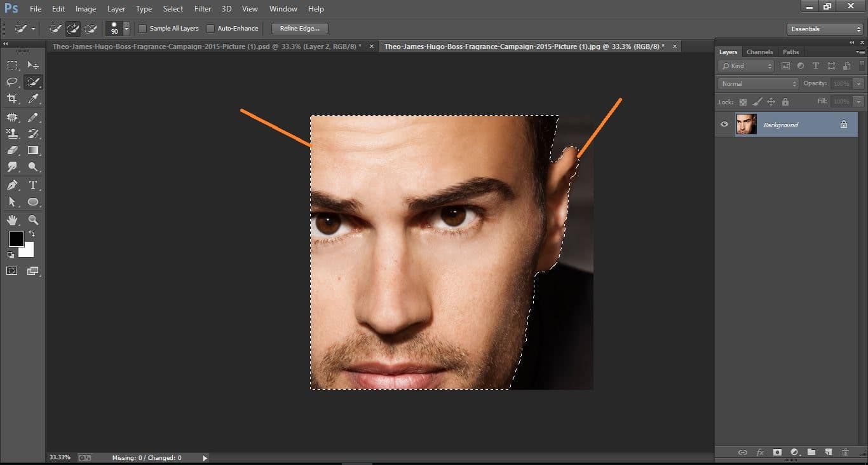Viewport: 868px width, 465px height.
Task: Click the Background layer thumbnail
Action: coord(747,124)
